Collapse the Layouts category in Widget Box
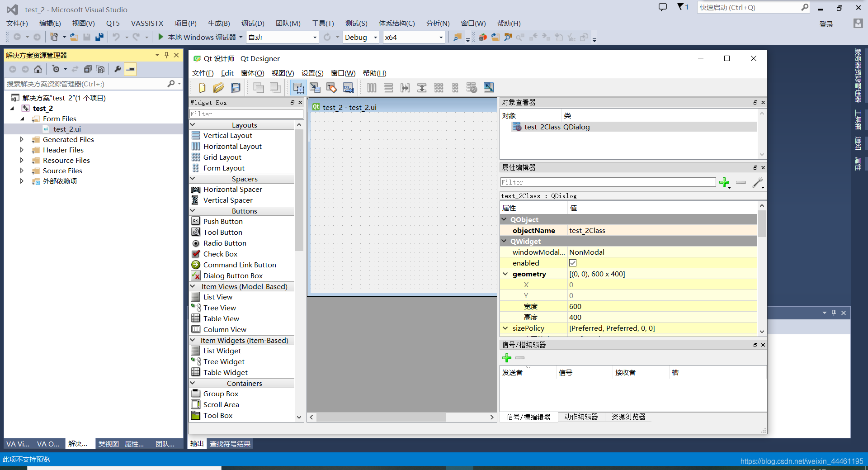 (193, 125)
